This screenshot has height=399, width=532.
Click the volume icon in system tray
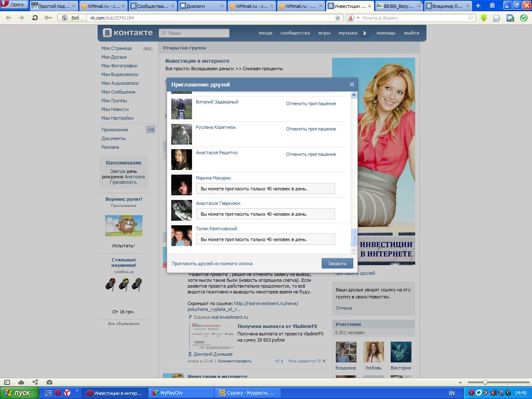pos(493,393)
